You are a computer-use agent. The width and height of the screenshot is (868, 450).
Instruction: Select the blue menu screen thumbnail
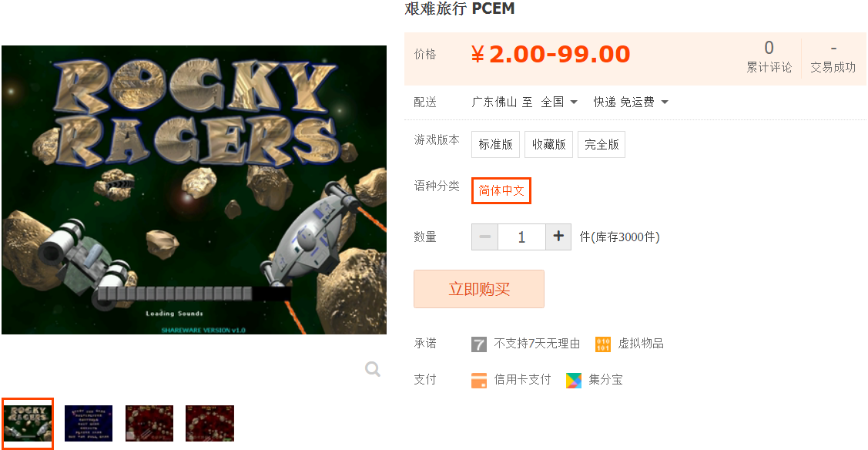click(x=89, y=424)
